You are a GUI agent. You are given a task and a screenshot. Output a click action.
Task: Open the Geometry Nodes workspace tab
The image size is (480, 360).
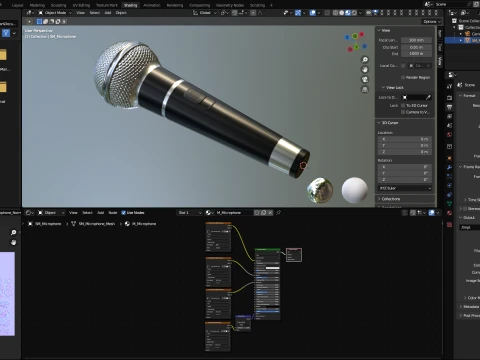pos(230,5)
